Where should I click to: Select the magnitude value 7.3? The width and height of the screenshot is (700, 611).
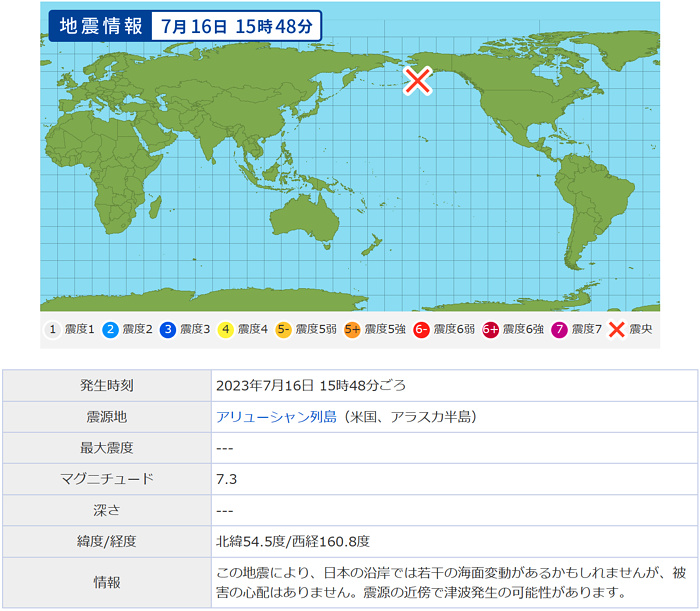click(226, 479)
